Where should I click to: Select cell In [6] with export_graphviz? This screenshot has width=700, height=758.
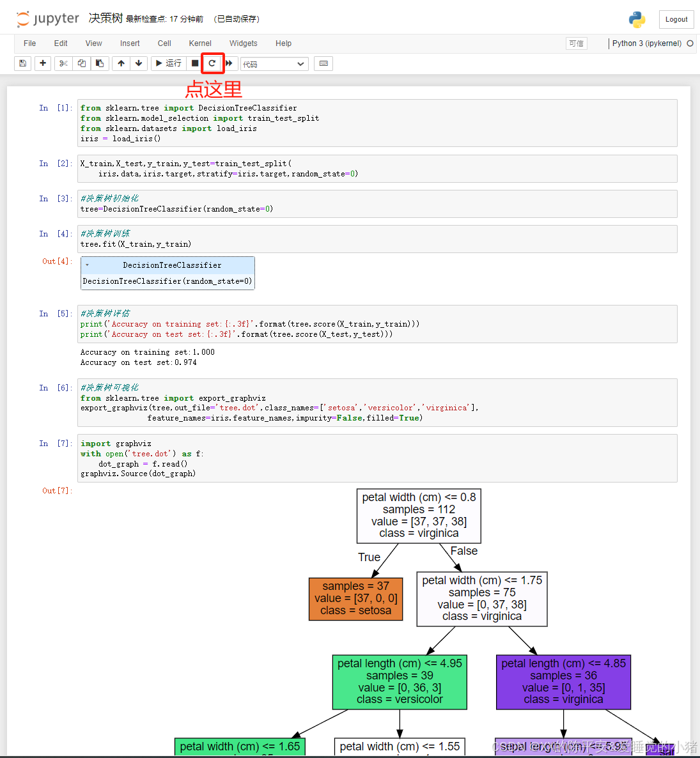pos(377,403)
